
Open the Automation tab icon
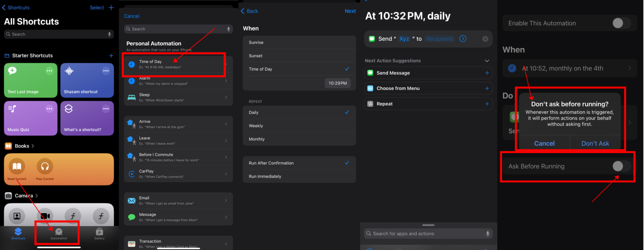[59, 232]
